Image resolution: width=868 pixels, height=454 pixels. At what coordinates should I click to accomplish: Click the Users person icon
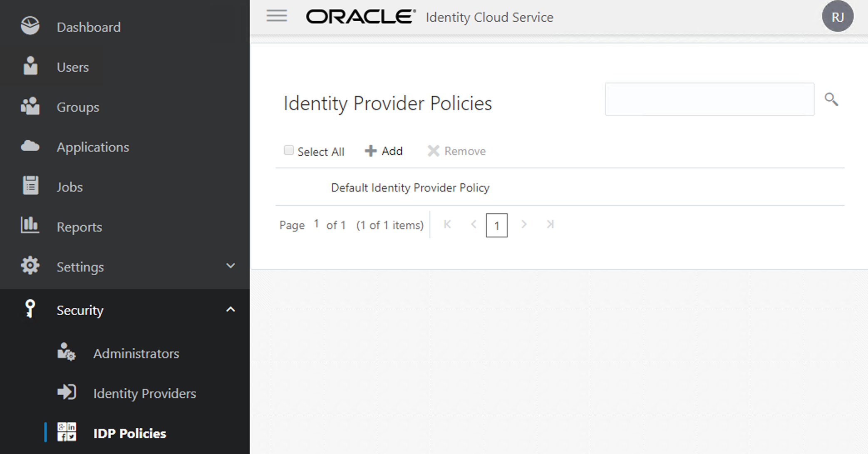click(x=30, y=66)
